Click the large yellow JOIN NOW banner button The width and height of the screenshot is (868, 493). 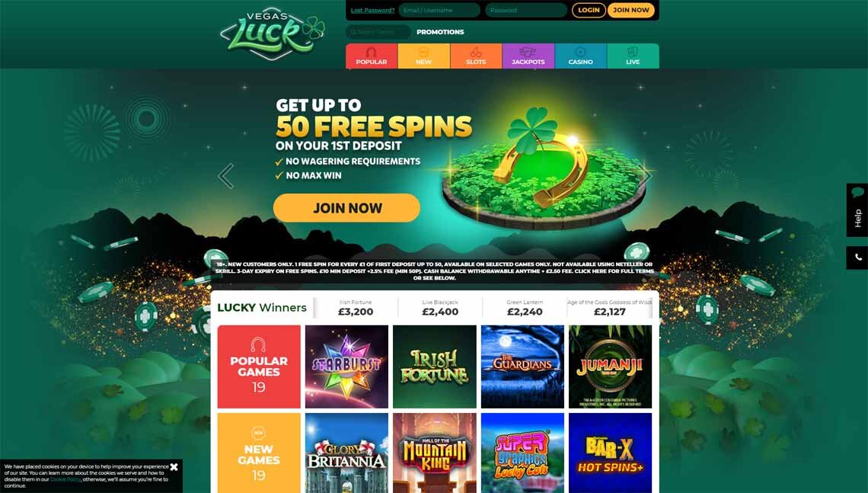[x=346, y=208]
